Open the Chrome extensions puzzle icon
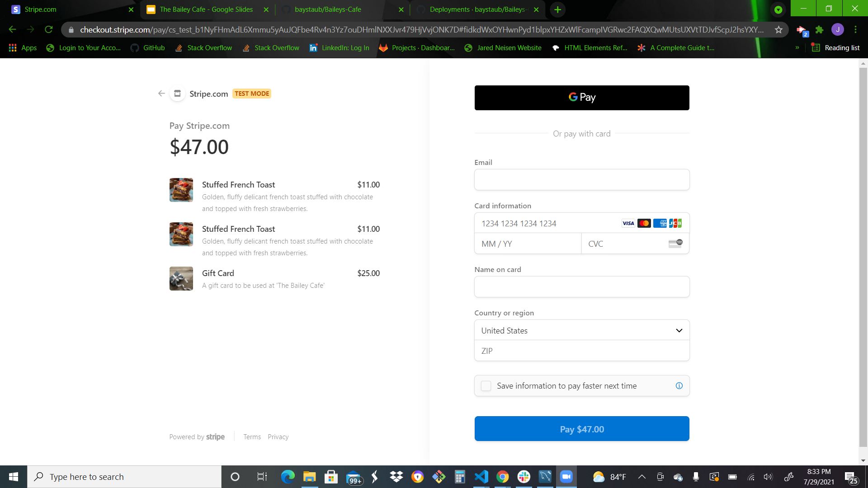This screenshot has width=868, height=488. point(819,30)
